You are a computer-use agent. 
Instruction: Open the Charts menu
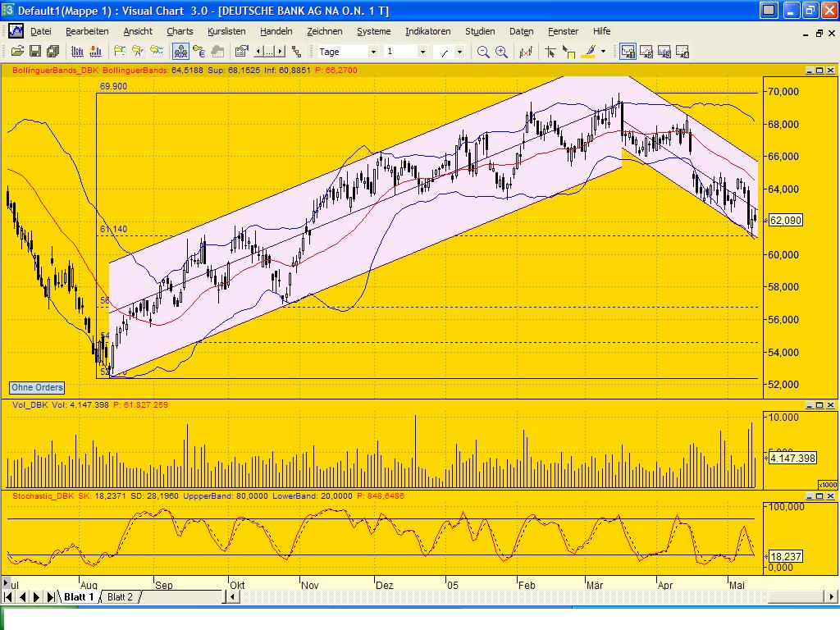pos(180,31)
